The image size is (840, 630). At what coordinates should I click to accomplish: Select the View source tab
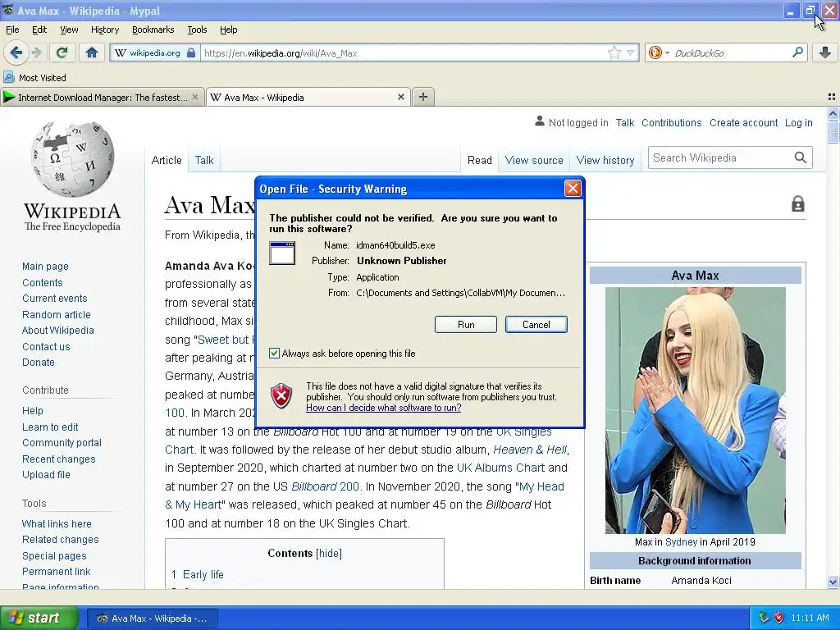click(x=534, y=160)
